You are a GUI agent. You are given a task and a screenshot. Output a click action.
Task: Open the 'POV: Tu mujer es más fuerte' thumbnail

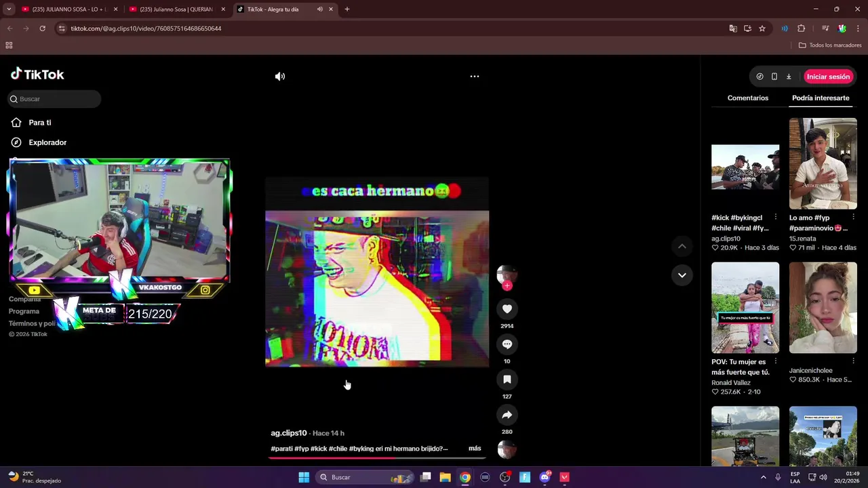pos(745,308)
